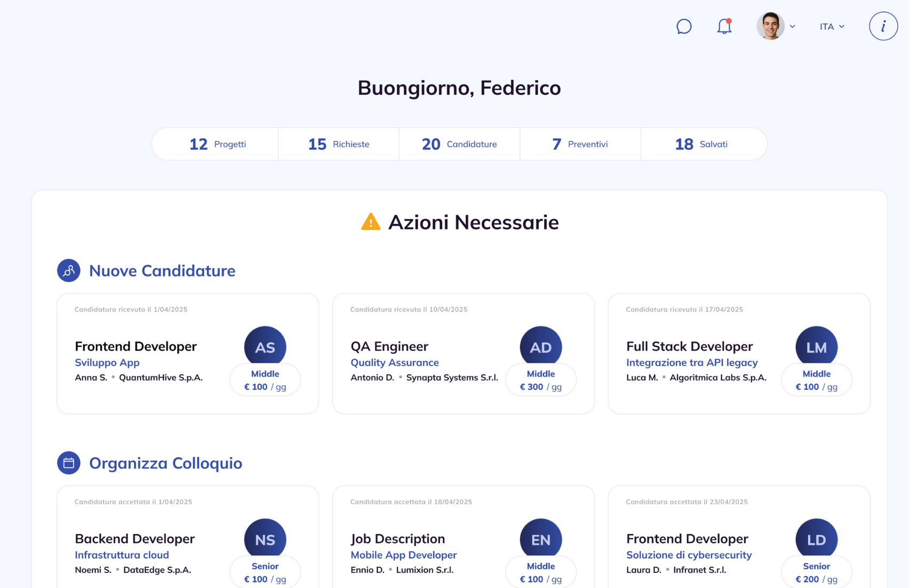Click the info icon in the top right
Screen dimensions: 909x588
click(x=883, y=26)
